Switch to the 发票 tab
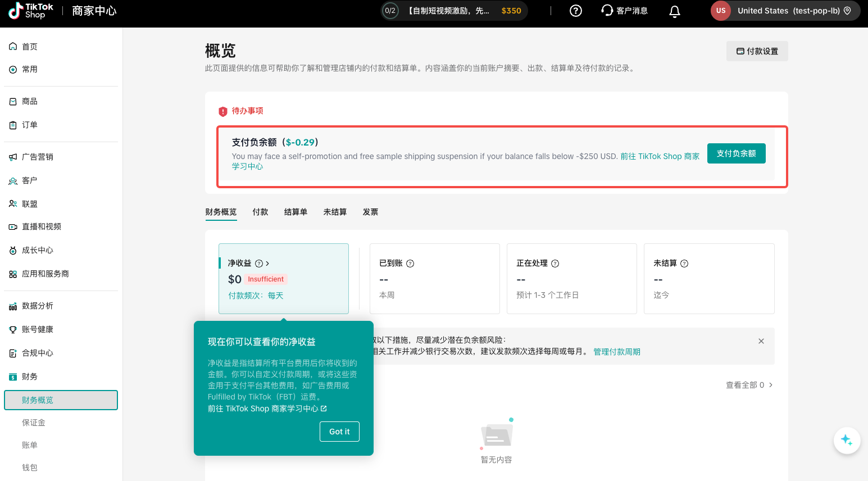Screen dimensions: 868x481 (370, 212)
